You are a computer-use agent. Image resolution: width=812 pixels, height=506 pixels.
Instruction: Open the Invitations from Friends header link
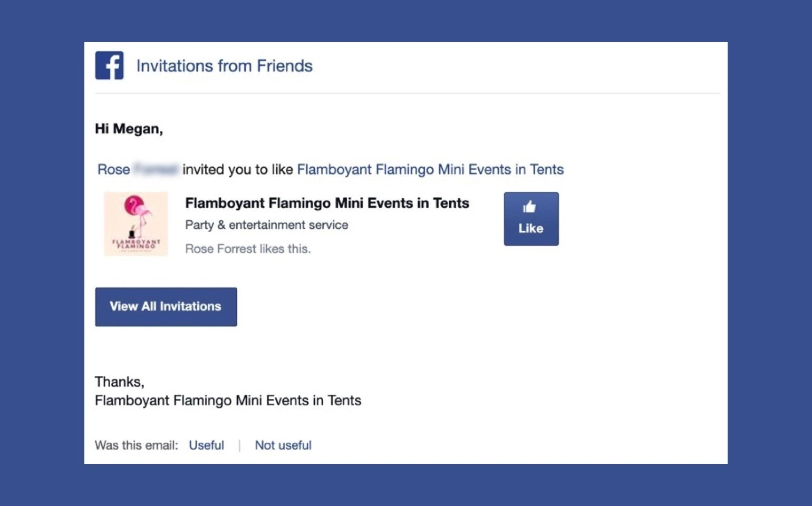[x=224, y=66]
